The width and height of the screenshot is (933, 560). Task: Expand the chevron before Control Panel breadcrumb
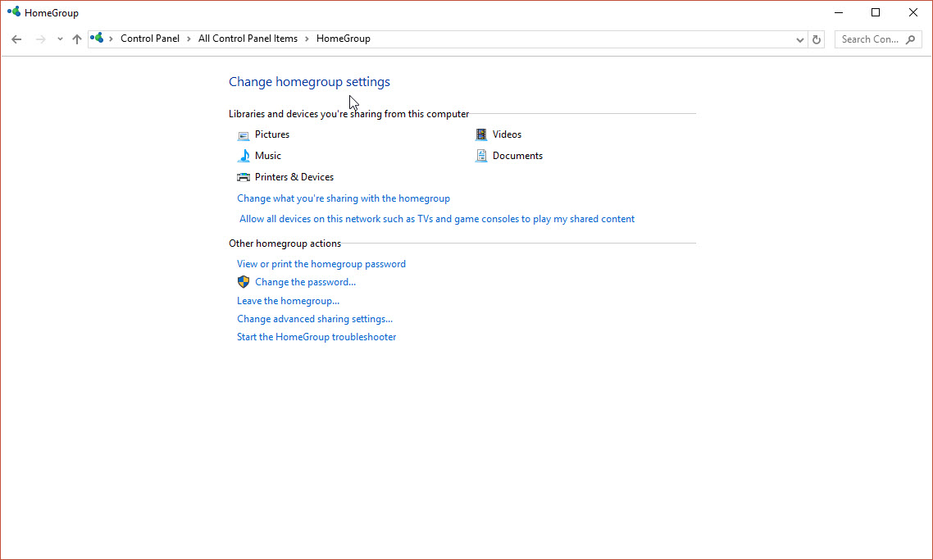pos(111,39)
